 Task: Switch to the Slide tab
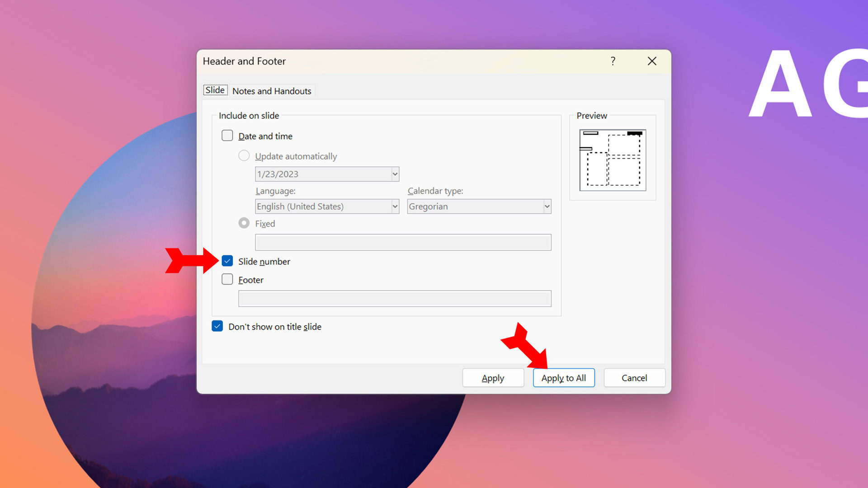point(215,90)
